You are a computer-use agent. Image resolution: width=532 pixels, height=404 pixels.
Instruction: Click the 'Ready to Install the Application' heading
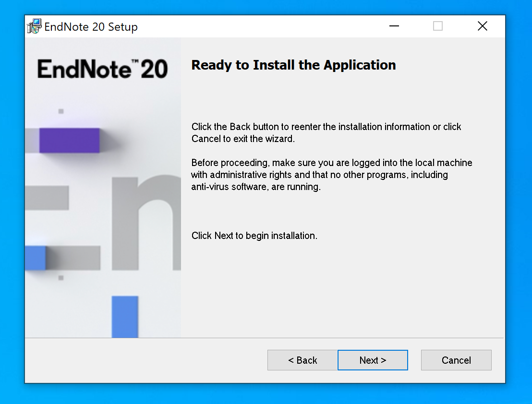pos(293,65)
